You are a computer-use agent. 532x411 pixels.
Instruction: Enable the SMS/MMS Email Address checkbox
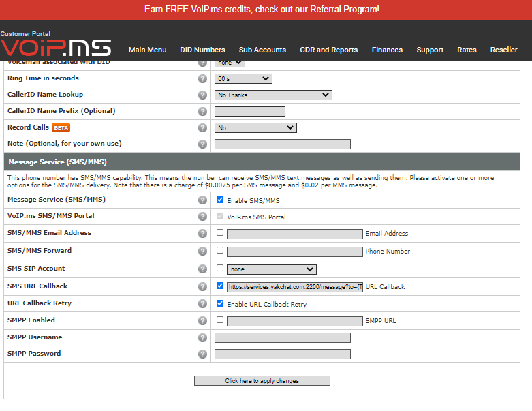pos(220,233)
